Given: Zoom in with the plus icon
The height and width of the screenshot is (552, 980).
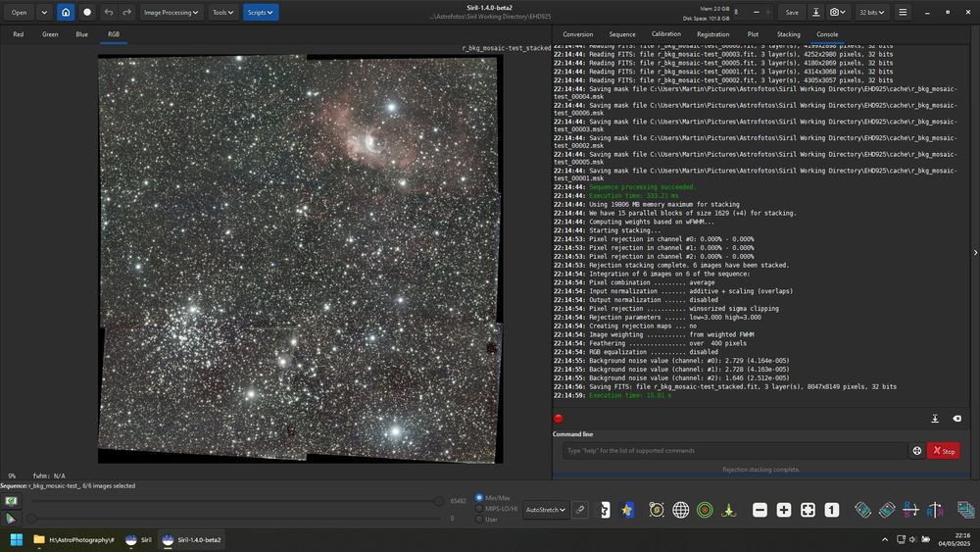Looking at the screenshot, I should tap(784, 510).
